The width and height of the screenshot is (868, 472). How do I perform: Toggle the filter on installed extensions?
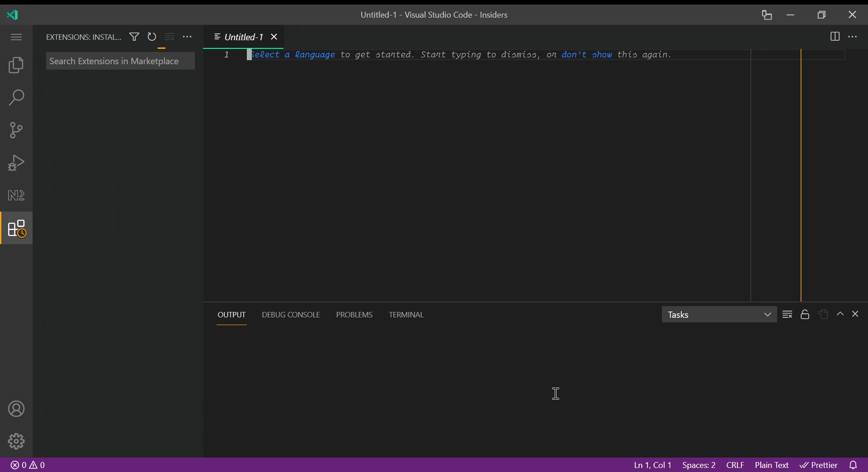[x=134, y=37]
